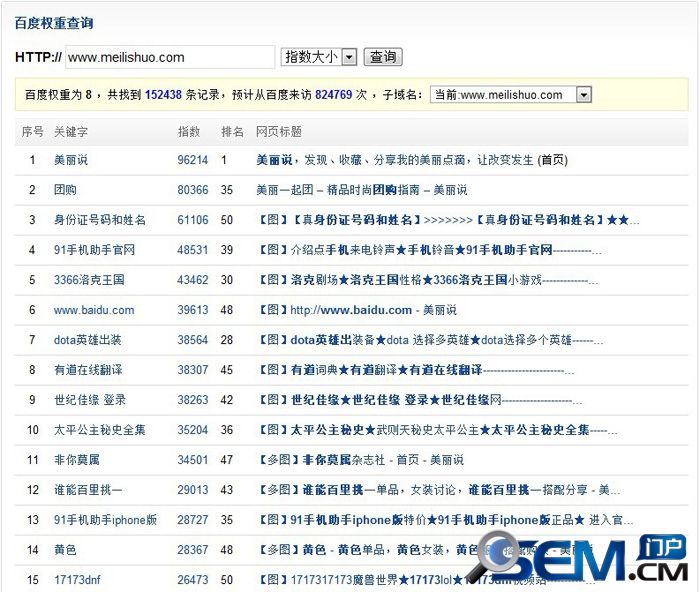The width and height of the screenshot is (700, 592).
Task: Open keyword link 谁能百里挑一
Action: [88, 490]
